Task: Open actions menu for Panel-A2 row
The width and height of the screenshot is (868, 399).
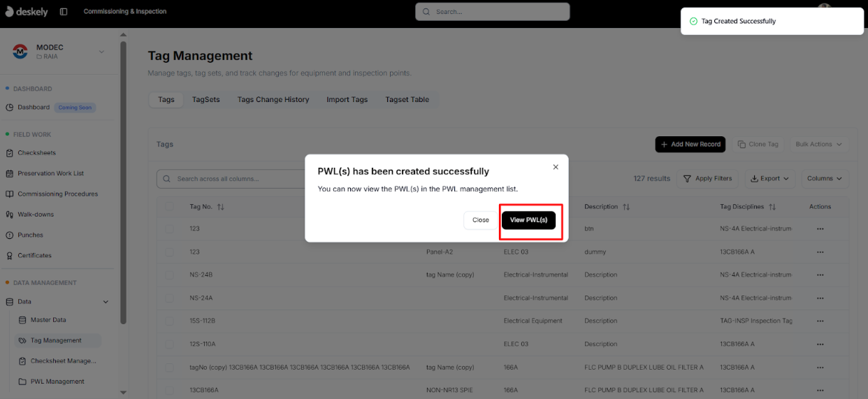Action: coord(820,252)
